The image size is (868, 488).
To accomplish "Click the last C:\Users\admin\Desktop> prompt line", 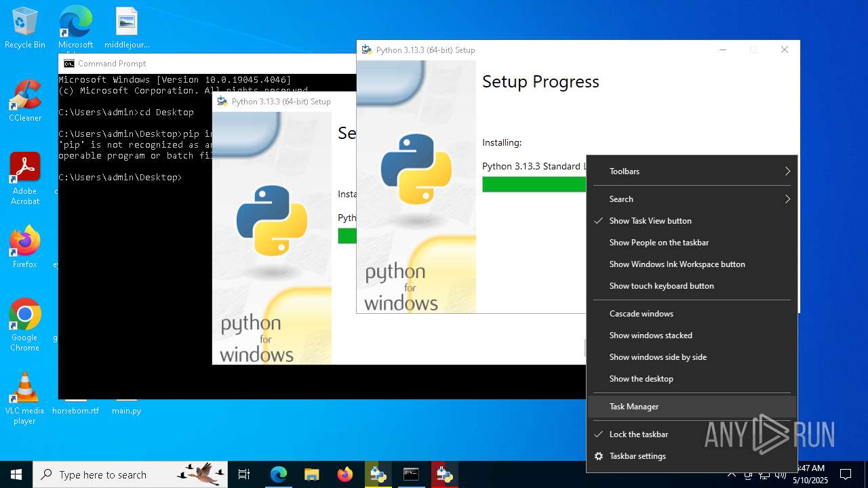I will (x=120, y=178).
